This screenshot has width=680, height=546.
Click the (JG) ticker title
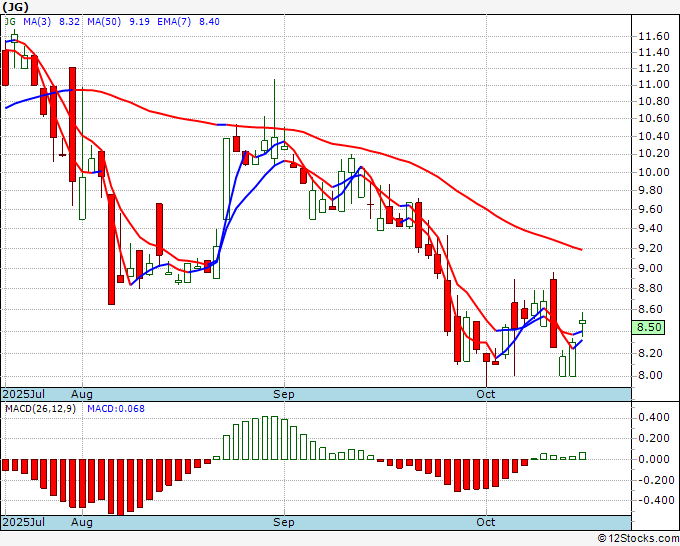point(15,7)
